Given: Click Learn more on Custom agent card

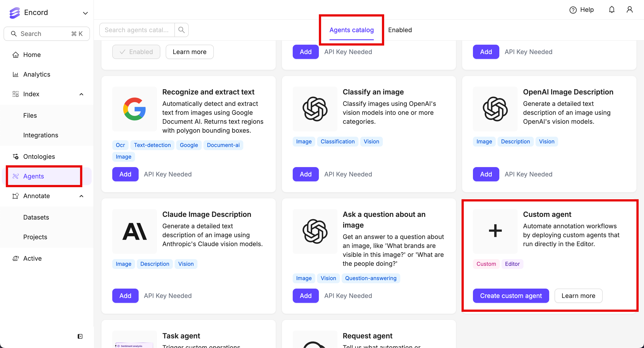Looking at the screenshot, I should click(x=578, y=296).
